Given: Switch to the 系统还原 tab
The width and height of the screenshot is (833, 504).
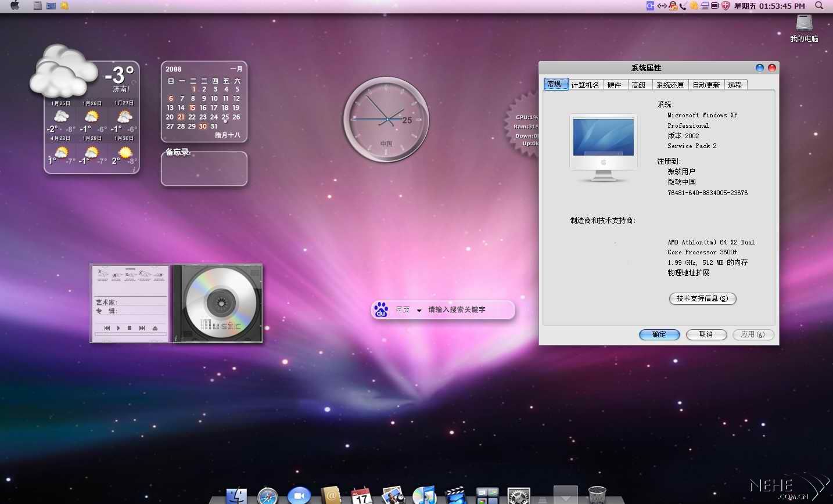Looking at the screenshot, I should (x=670, y=85).
